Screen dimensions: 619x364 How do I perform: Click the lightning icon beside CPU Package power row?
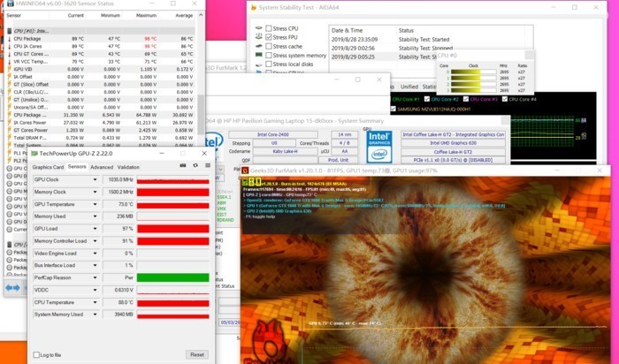(10, 115)
